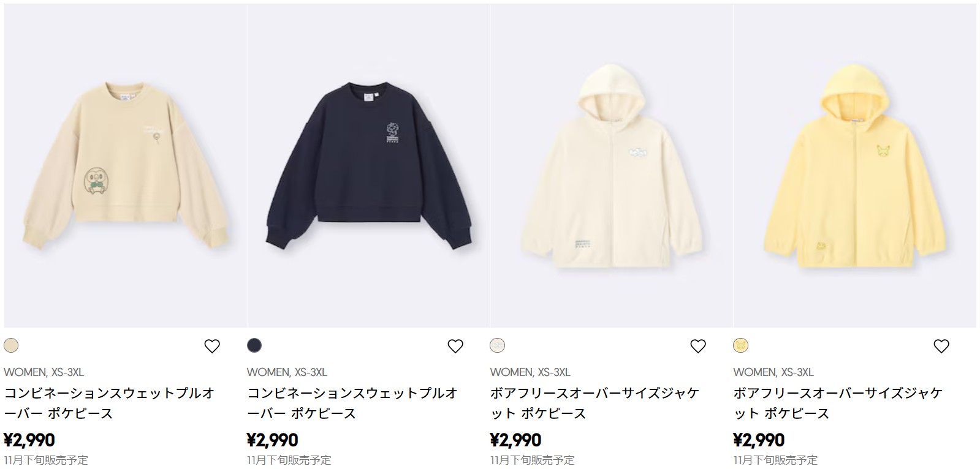Screen dimensions: 980x469
Task: Select the navy color swatch
Action: [x=254, y=345]
